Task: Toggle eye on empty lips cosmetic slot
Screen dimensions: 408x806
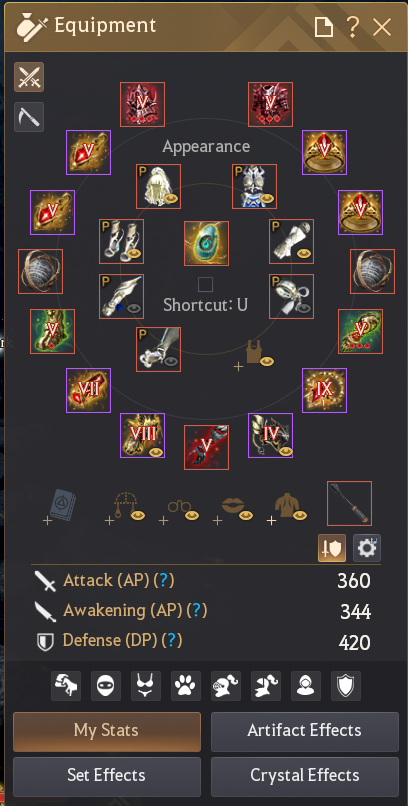Action: [246, 515]
